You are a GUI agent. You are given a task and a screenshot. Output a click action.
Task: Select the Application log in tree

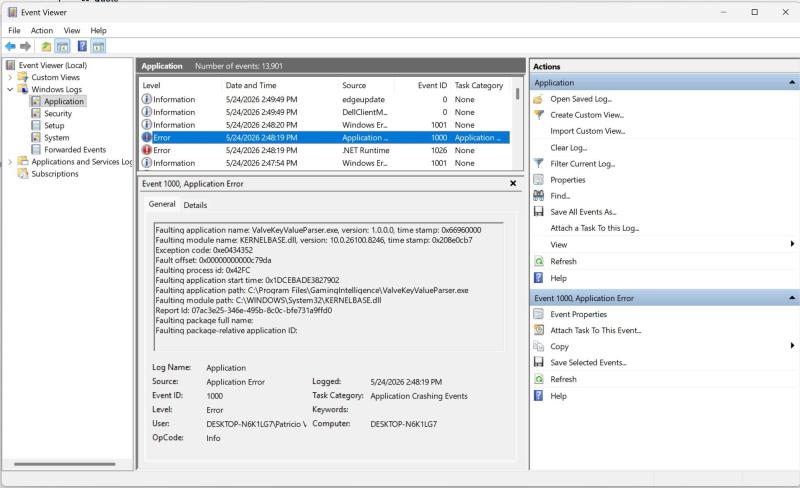pos(64,101)
